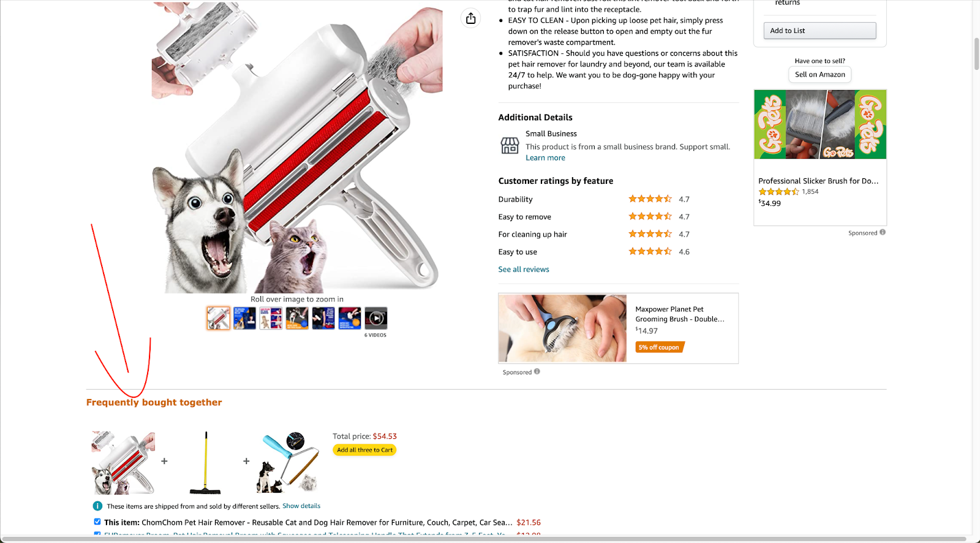
Task: Click the Sell on Amazon button
Action: (x=820, y=74)
